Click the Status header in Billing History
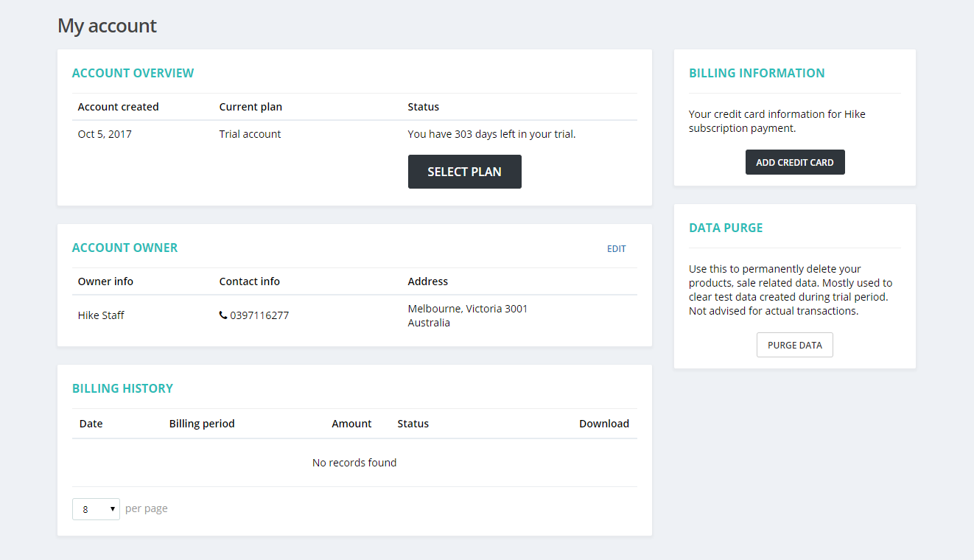The width and height of the screenshot is (974, 560). coord(413,424)
